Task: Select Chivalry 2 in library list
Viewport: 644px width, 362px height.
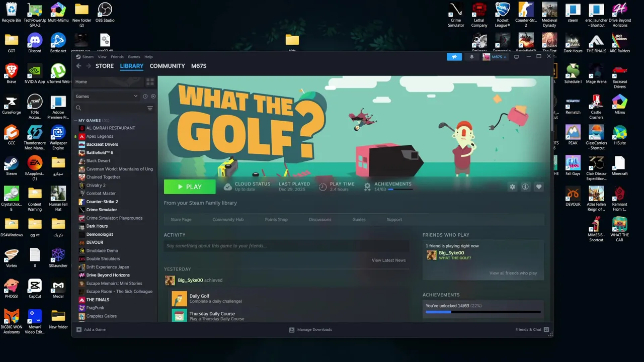Action: point(96,185)
